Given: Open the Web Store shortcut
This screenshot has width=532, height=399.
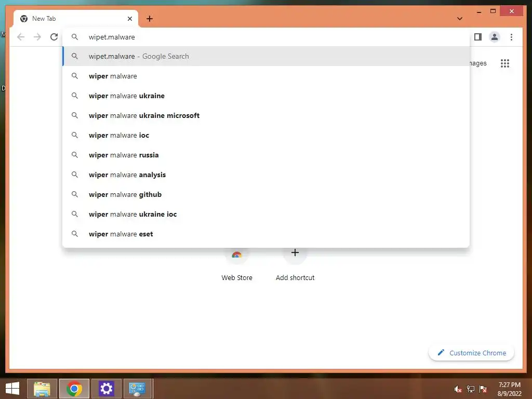Looking at the screenshot, I should [237, 264].
